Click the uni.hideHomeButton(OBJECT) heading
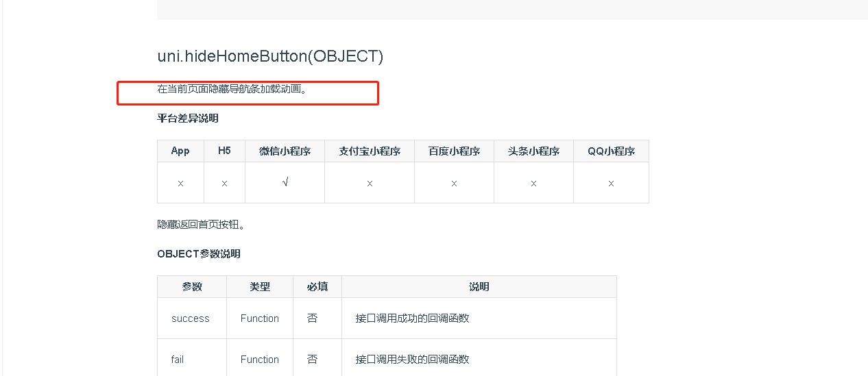Image resolution: width=868 pixels, height=376 pixels. pos(270,56)
